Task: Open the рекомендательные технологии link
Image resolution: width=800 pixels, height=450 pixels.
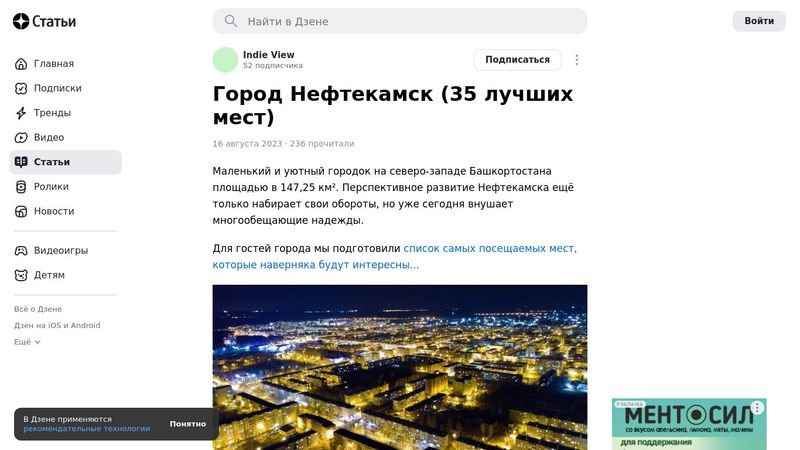Action: 87,429
